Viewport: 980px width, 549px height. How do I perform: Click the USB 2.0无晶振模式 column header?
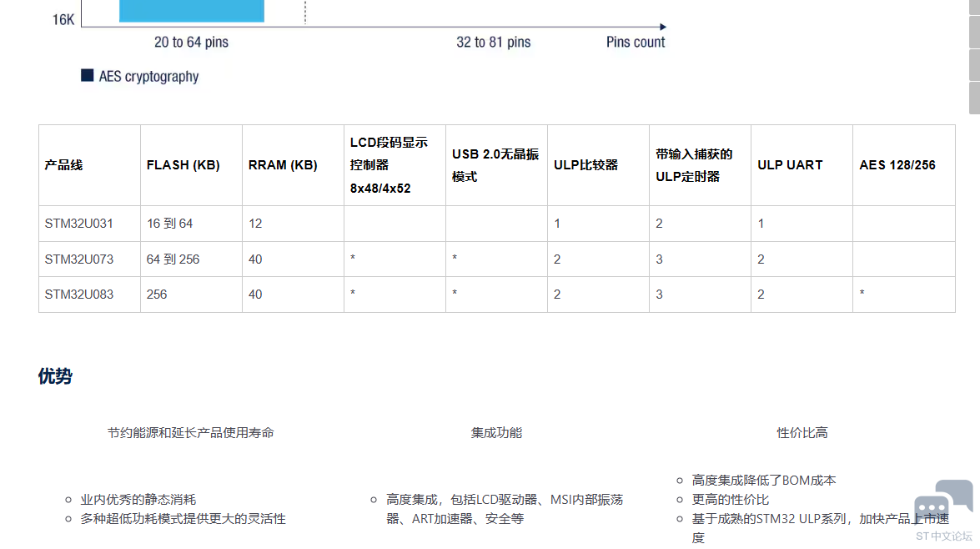(495, 165)
